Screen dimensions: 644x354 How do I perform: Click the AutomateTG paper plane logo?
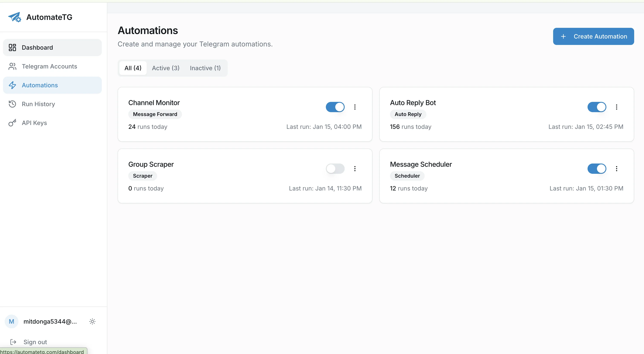coord(15,17)
